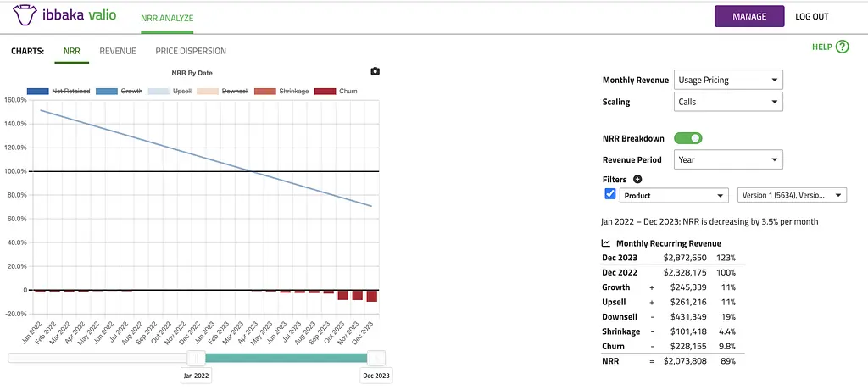Toggle Not Retained legend swatch

tap(37, 91)
